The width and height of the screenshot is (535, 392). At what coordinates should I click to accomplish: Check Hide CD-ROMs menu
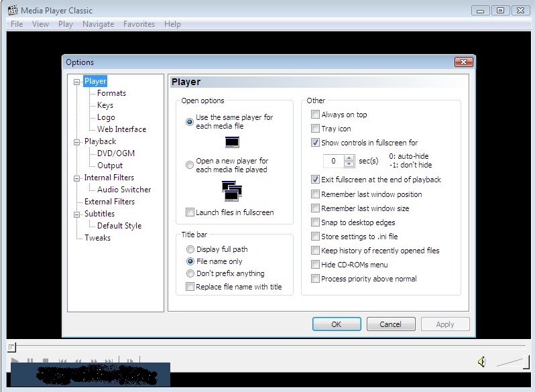tap(315, 265)
